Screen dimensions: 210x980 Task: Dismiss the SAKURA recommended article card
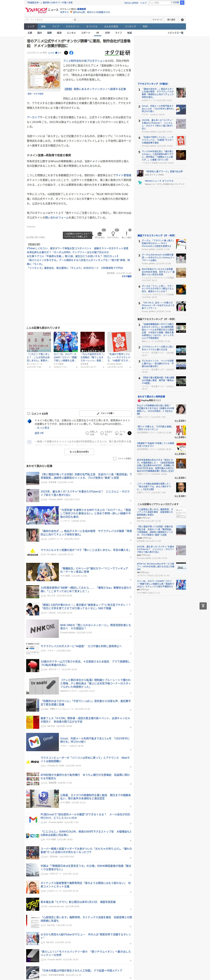point(130,367)
